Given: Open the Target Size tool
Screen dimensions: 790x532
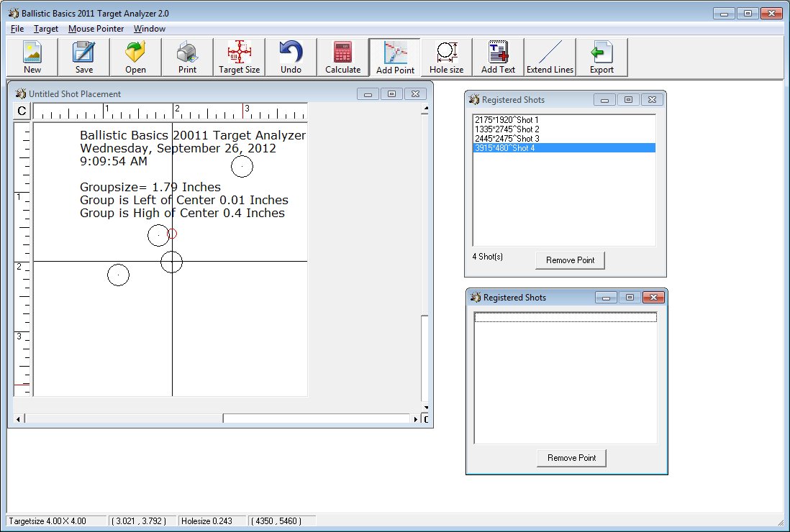Looking at the screenshot, I should tap(239, 57).
